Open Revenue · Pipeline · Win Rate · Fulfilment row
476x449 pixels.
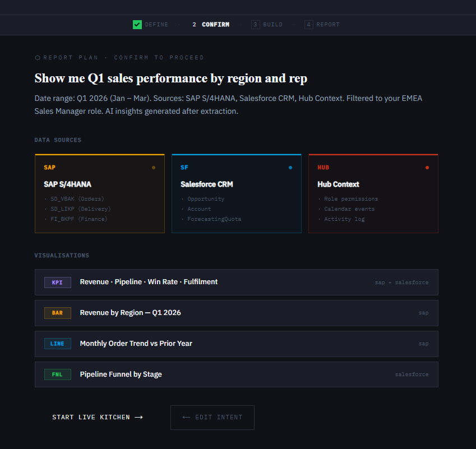[237, 283]
